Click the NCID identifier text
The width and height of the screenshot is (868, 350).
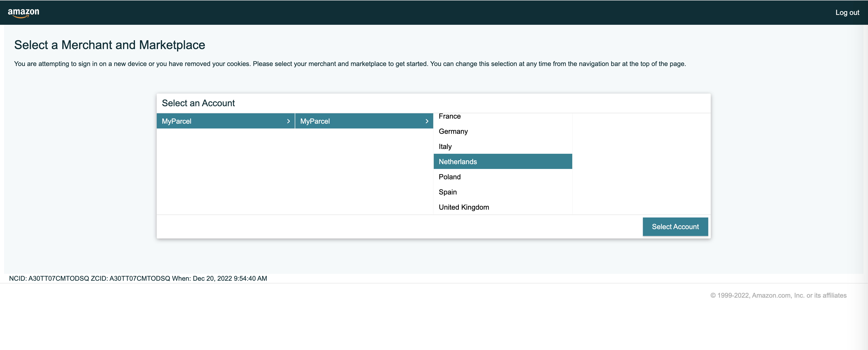click(49, 278)
